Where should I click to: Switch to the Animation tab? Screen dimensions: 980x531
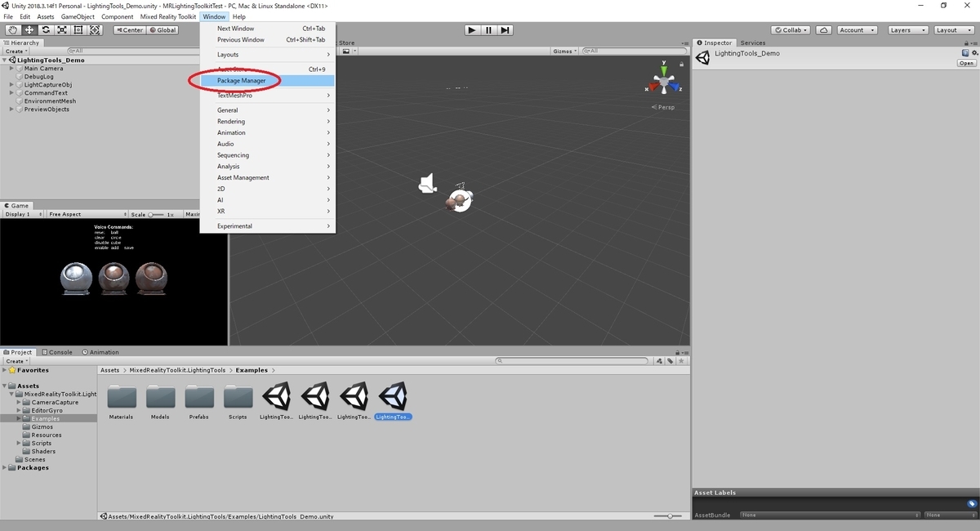pyautogui.click(x=100, y=352)
